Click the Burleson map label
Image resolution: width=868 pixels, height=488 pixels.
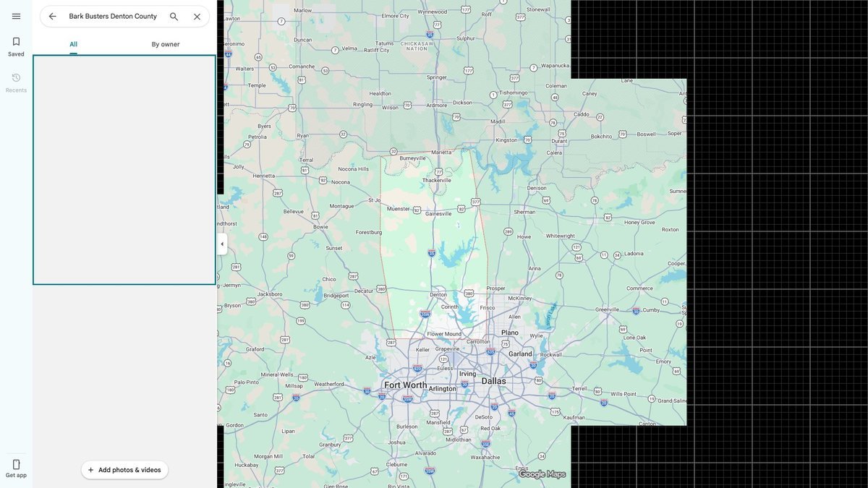coord(407,427)
